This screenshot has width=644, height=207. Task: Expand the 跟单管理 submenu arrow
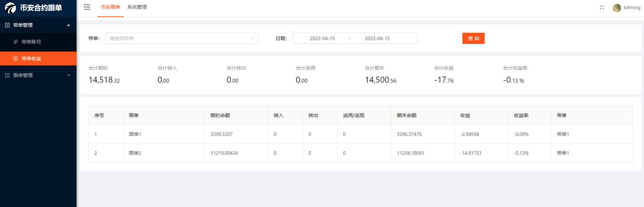[69, 75]
